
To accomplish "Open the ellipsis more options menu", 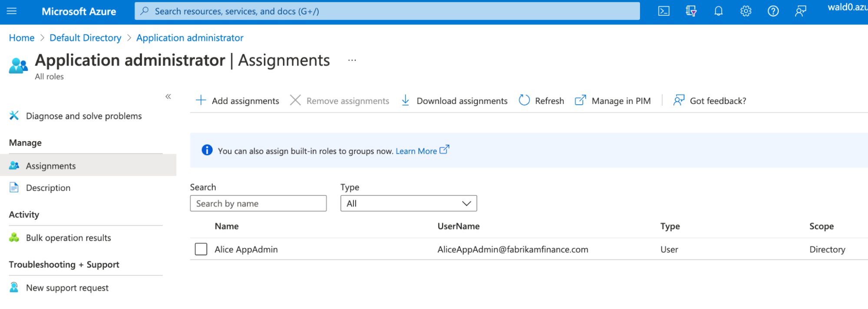I will (352, 60).
